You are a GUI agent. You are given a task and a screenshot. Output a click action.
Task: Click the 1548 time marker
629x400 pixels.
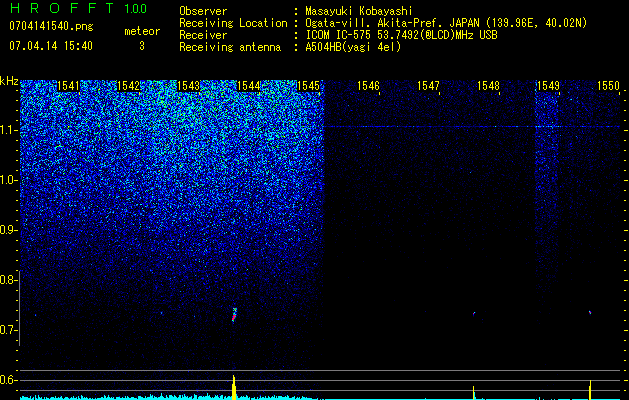point(489,86)
